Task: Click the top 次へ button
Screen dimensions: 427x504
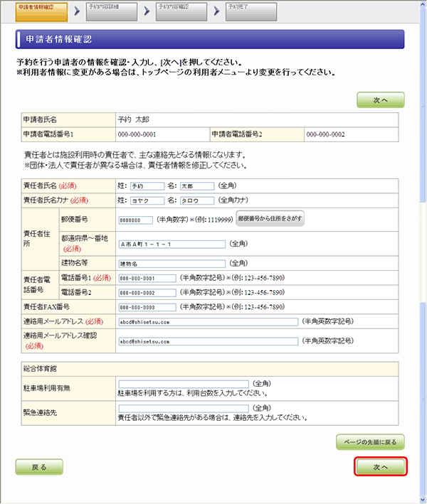Action: 380,100
